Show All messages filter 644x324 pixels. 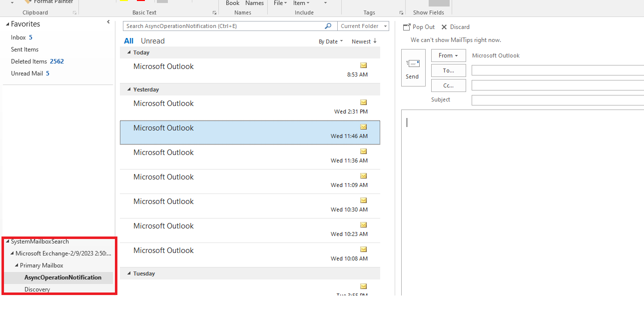click(x=129, y=41)
